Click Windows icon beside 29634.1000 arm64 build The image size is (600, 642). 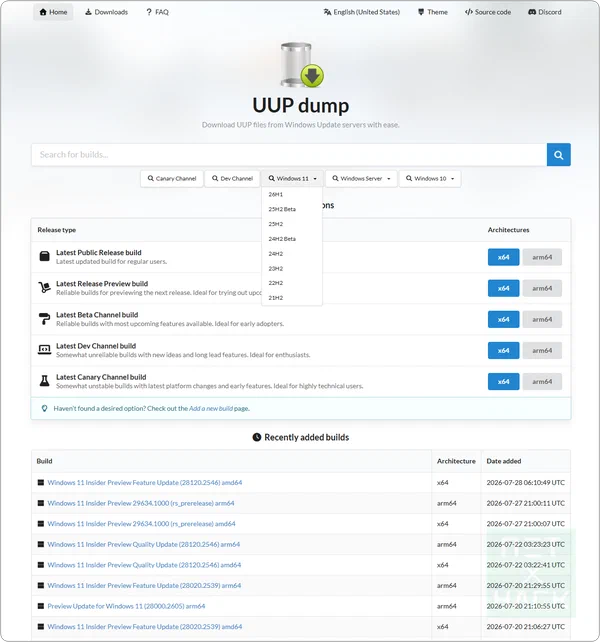tap(41, 503)
